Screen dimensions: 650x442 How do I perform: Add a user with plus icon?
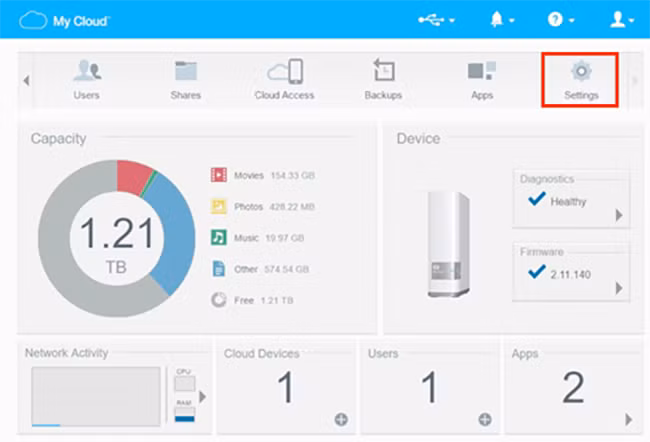pos(485,420)
